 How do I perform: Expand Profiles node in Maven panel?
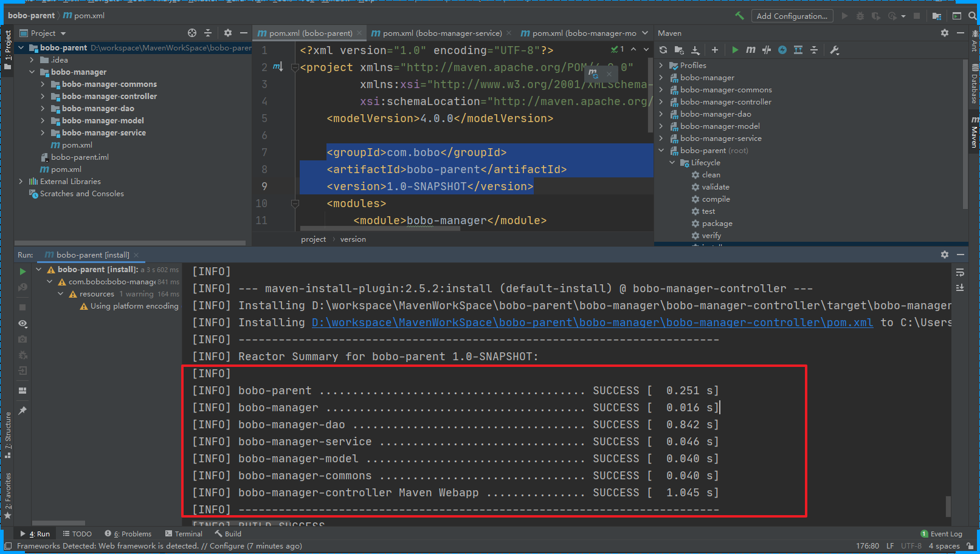click(x=661, y=65)
